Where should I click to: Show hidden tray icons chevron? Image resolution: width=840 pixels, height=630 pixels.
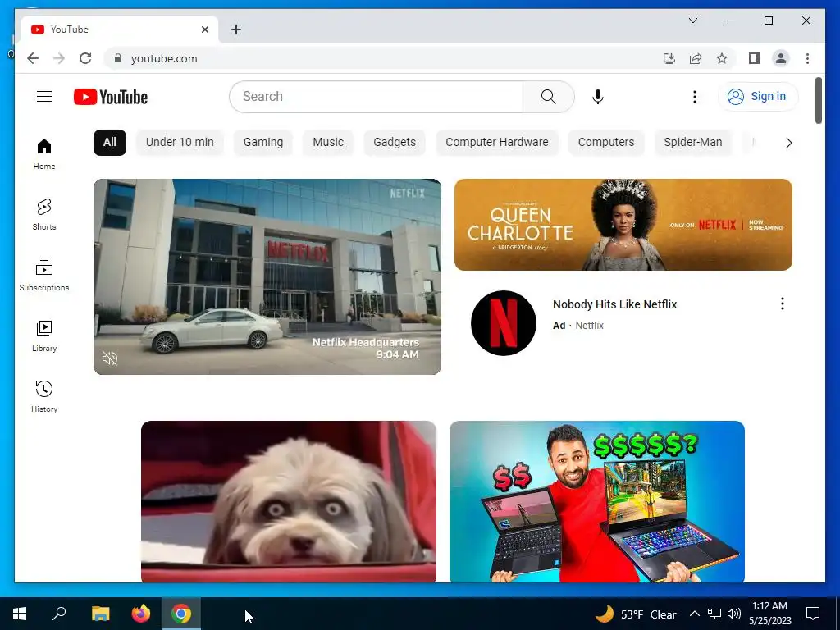pos(694,614)
